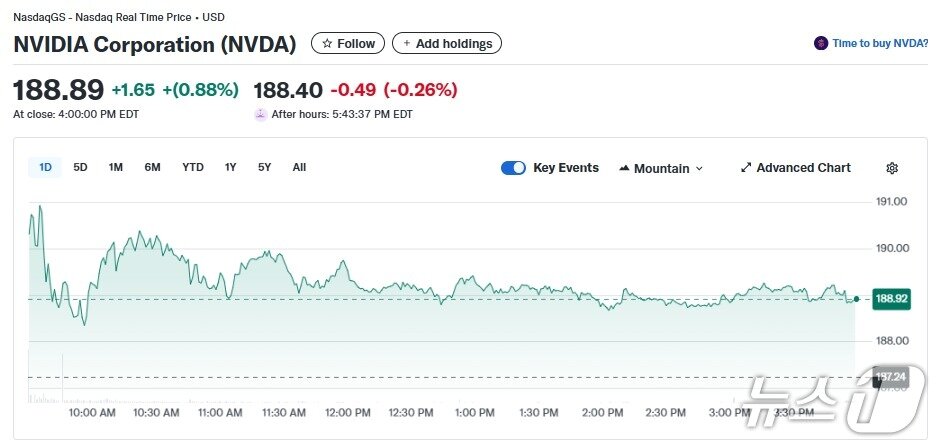Show the All time range

(299, 168)
